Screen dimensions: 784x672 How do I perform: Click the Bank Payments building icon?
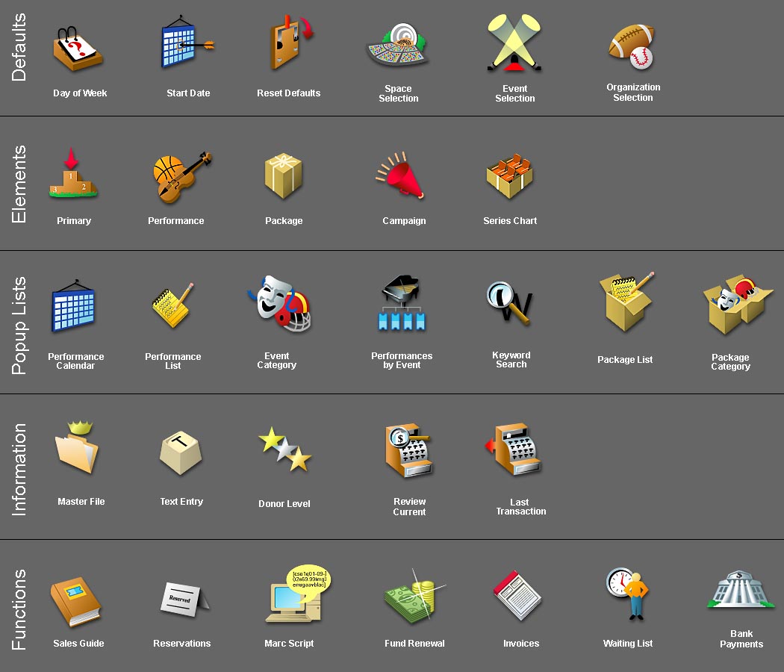click(739, 591)
